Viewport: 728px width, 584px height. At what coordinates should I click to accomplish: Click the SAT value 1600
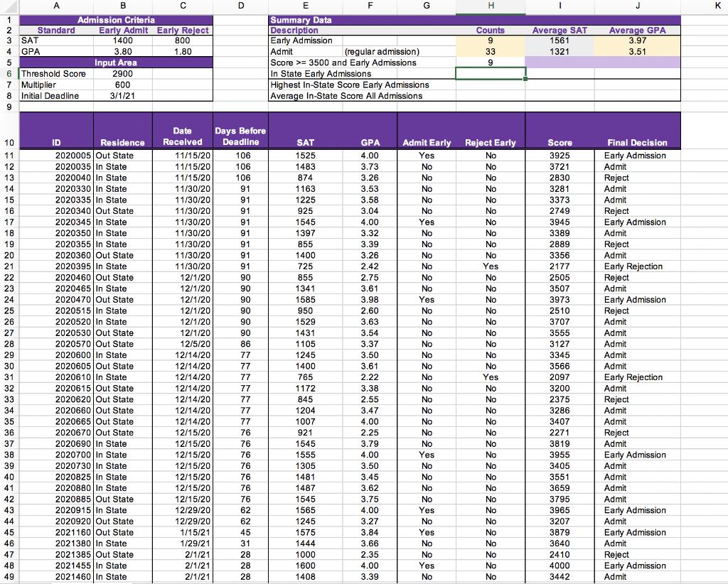pyautogui.click(x=306, y=566)
